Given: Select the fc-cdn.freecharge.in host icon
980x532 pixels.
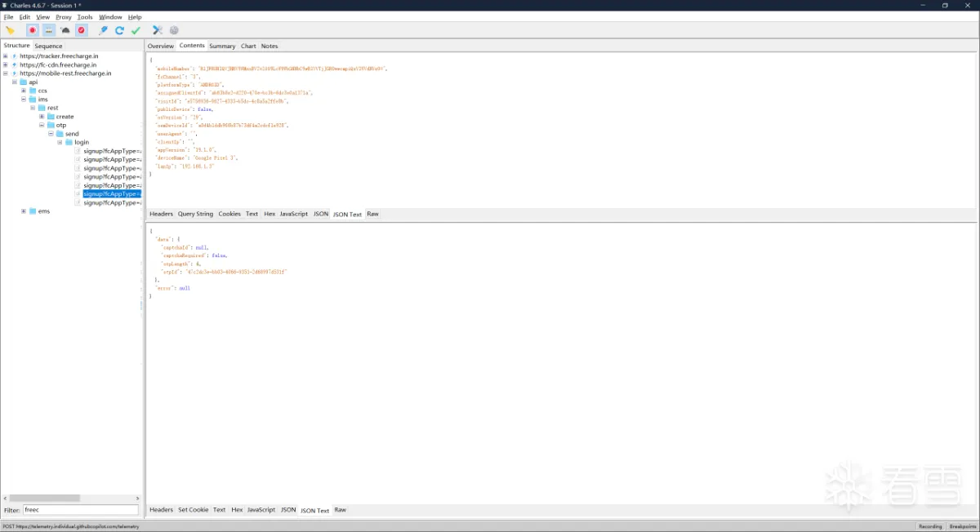Looking at the screenshot, I should click(x=14, y=64).
